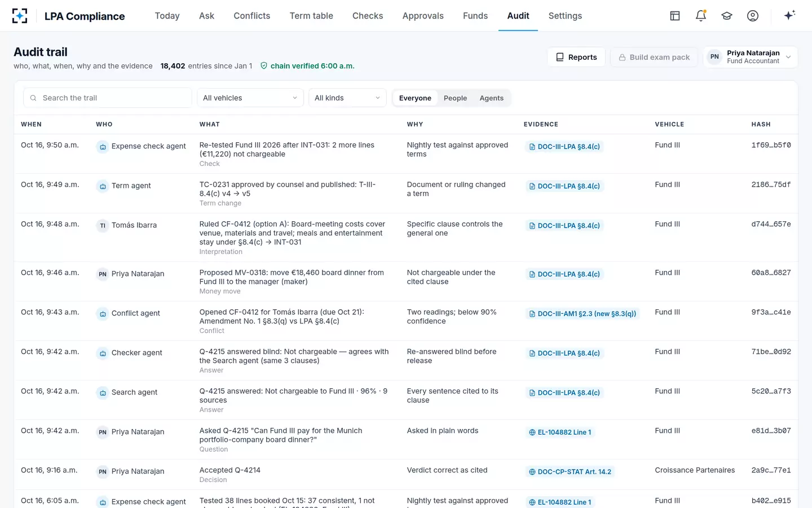Open the Reports button
The image size is (812, 508).
coord(576,57)
